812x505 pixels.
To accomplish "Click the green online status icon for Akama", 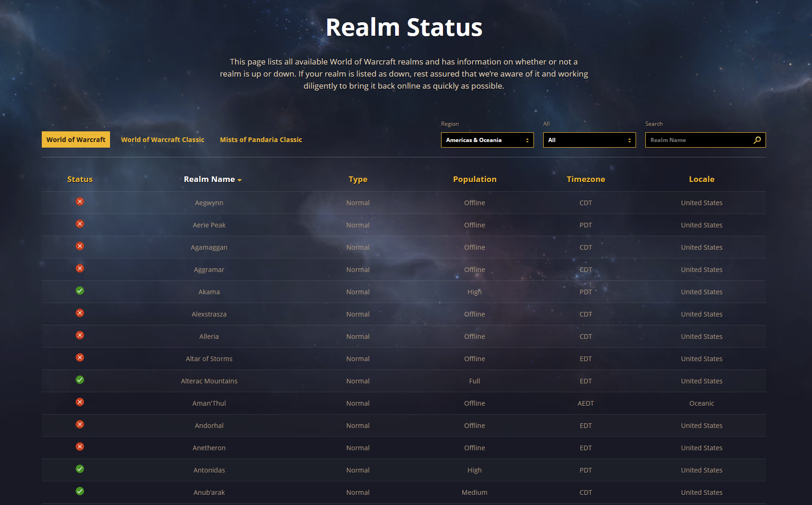I will click(80, 291).
